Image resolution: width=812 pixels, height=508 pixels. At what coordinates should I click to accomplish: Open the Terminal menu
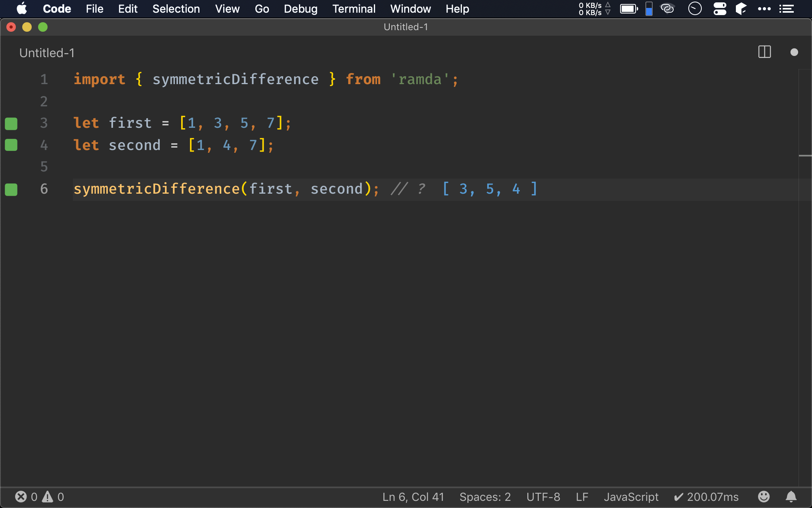point(354,9)
